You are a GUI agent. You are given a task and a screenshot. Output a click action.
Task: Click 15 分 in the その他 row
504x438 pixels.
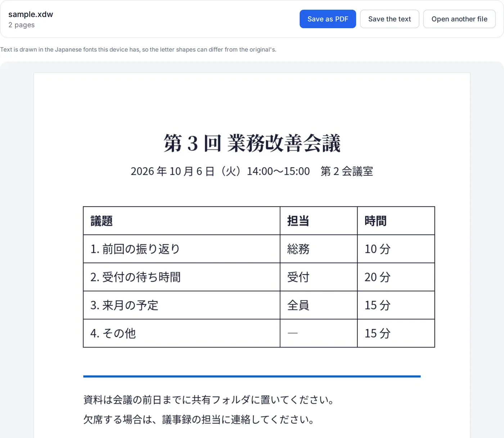[396, 333]
